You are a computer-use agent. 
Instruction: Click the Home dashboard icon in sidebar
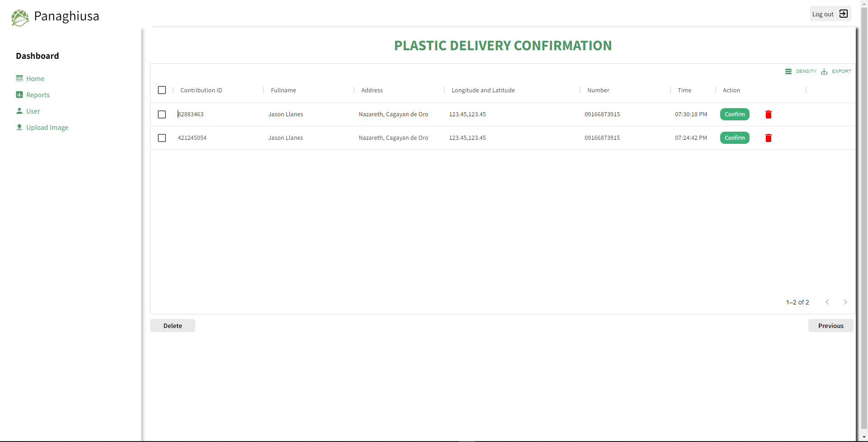tap(19, 78)
